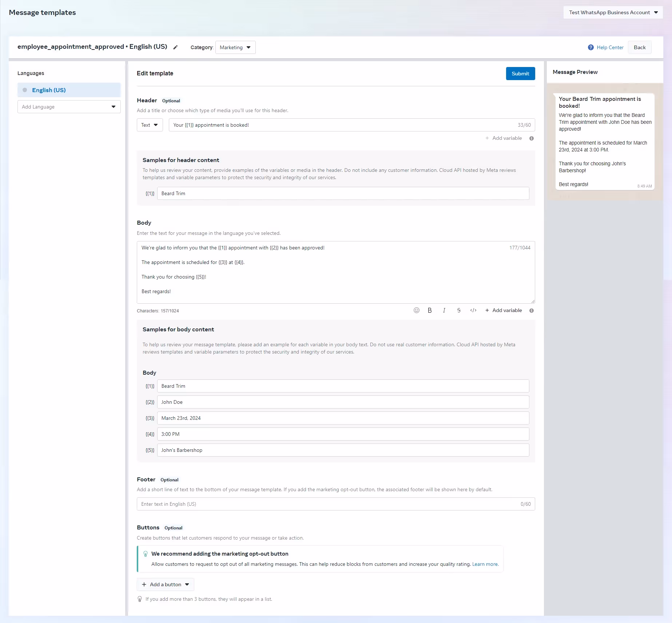Click the plus icon on Add a button
The height and width of the screenshot is (623, 672).
(144, 584)
